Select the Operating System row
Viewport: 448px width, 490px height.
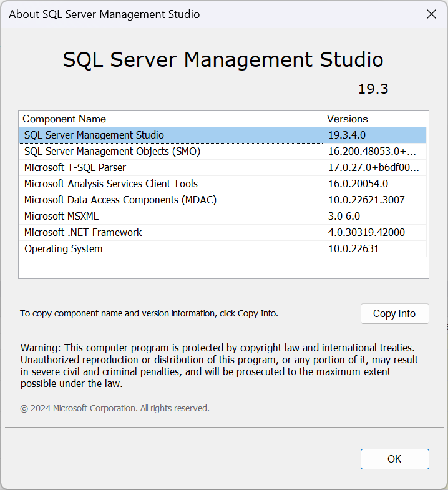tap(222, 249)
